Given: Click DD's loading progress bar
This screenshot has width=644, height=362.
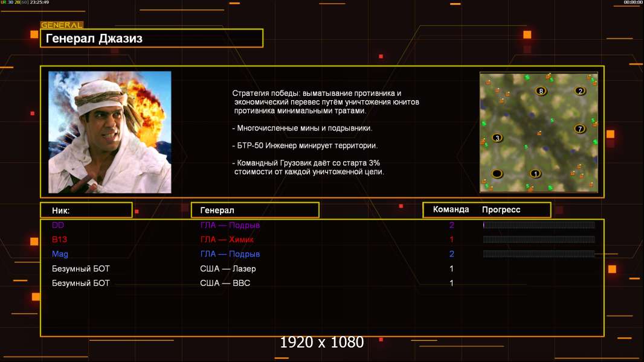Looking at the screenshot, I should point(539,224).
